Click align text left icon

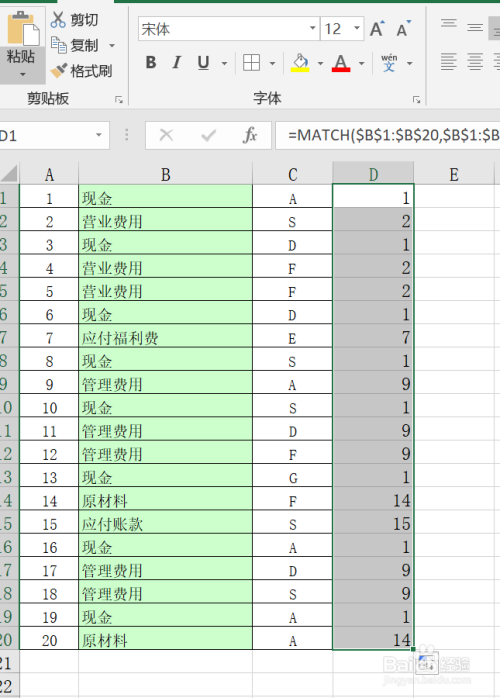tap(448, 62)
